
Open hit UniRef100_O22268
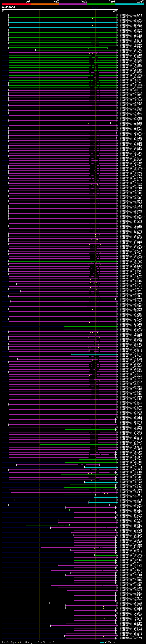(131, 15)
